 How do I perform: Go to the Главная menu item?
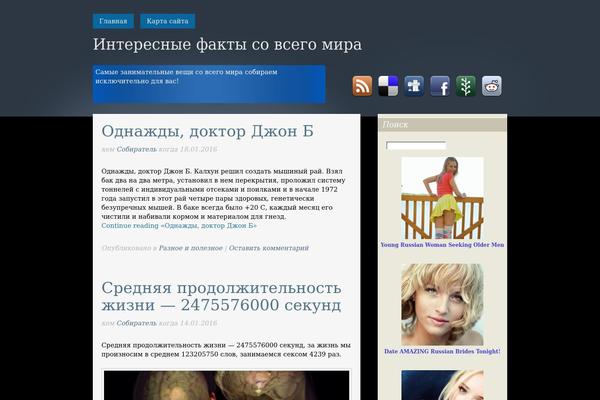click(113, 21)
